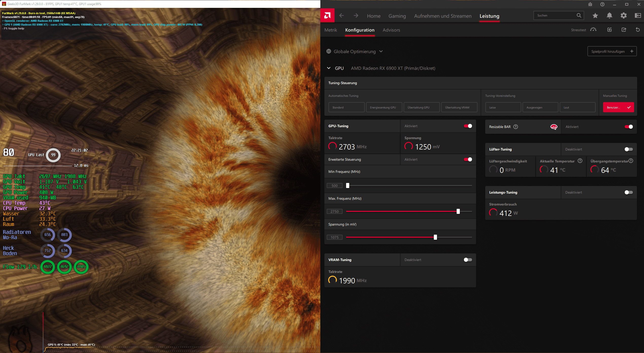Select Übertaktung GPU preset

pyautogui.click(x=422, y=107)
